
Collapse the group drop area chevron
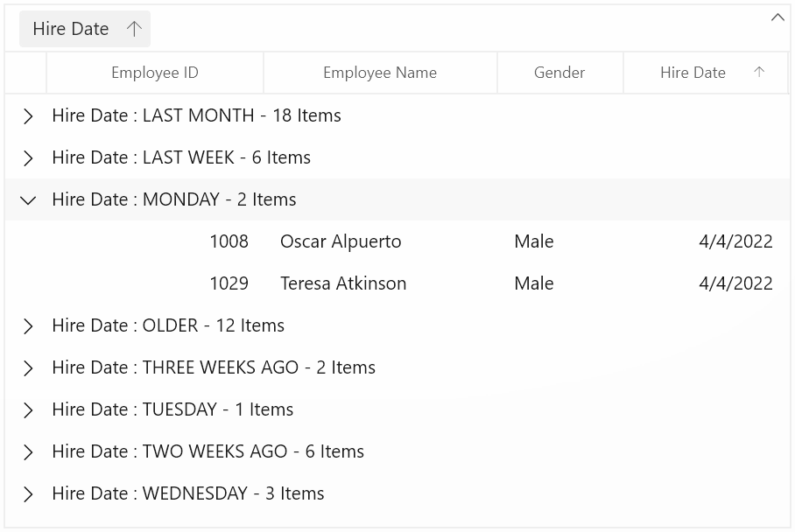pos(777,17)
